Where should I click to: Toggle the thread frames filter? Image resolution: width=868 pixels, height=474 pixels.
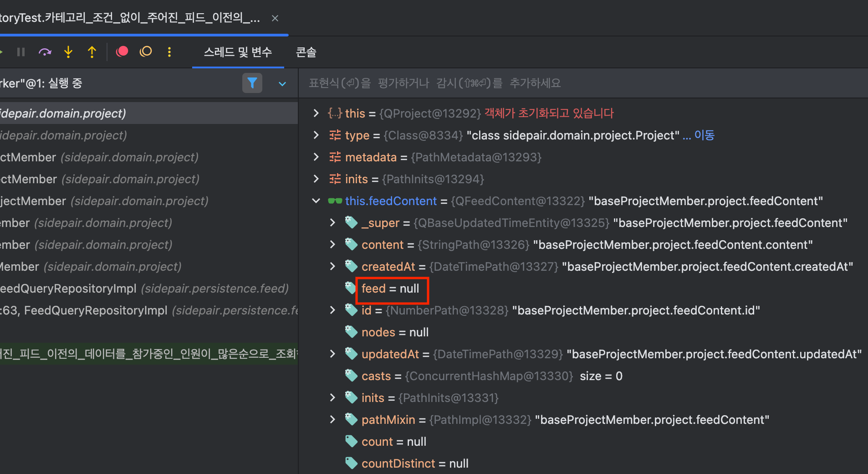[252, 83]
